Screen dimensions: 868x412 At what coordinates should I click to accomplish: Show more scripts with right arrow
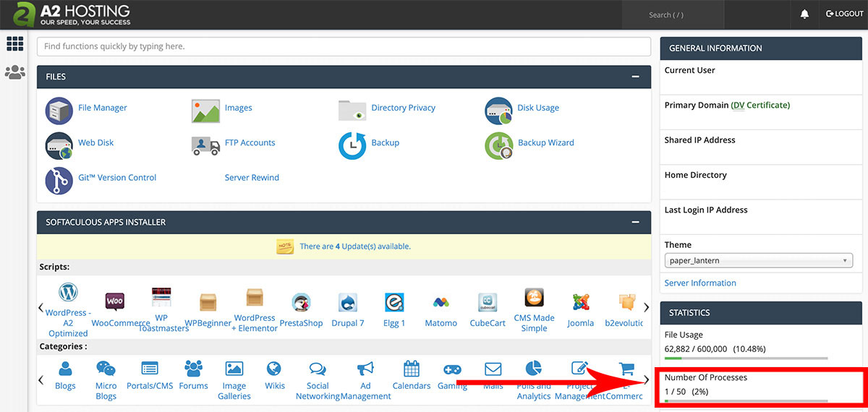[647, 307]
